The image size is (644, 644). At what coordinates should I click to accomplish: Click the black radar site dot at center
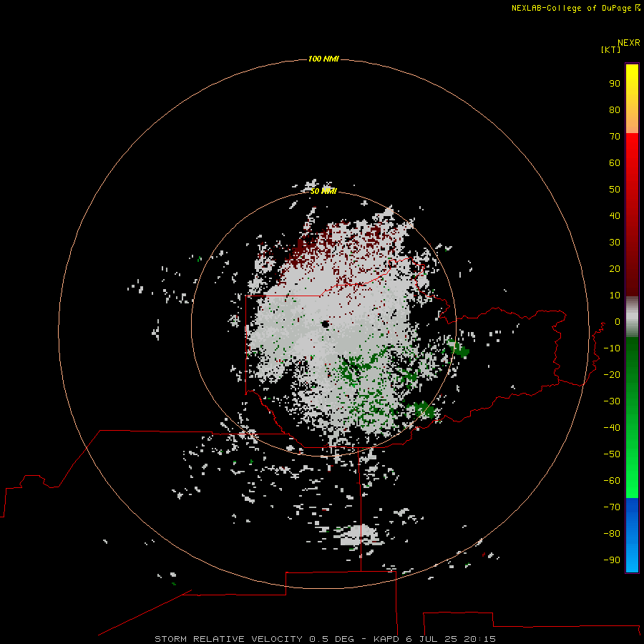click(326, 324)
